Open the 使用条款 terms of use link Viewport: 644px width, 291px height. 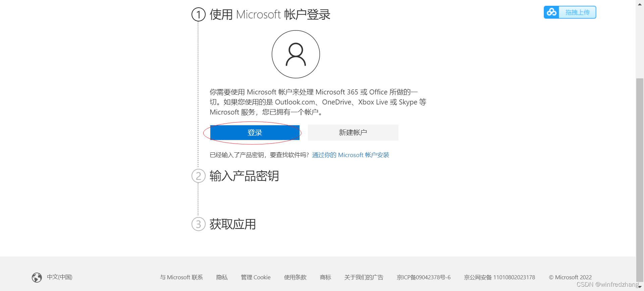(x=295, y=277)
